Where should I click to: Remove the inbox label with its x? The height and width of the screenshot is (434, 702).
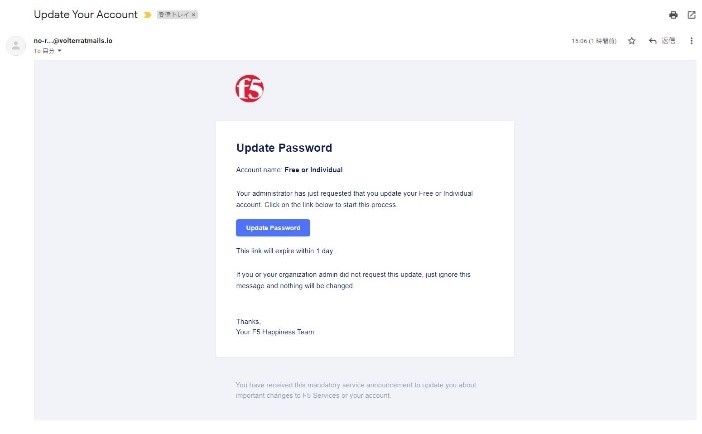click(x=193, y=15)
